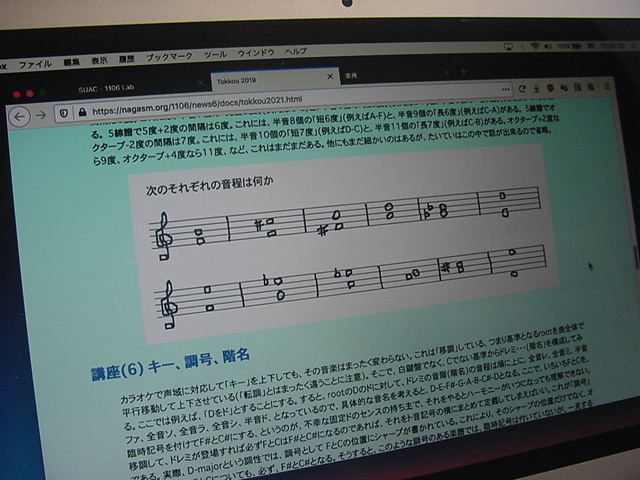Click the vertical scrollbar at right edge
640x480 pixels.
pos(637,258)
